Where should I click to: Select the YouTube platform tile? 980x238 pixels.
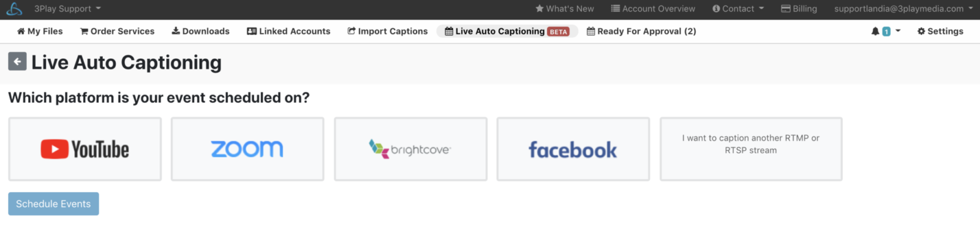[x=85, y=149]
